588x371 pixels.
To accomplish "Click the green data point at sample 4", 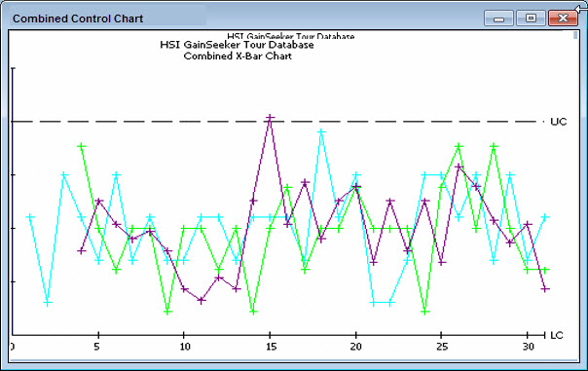I will point(82,146).
